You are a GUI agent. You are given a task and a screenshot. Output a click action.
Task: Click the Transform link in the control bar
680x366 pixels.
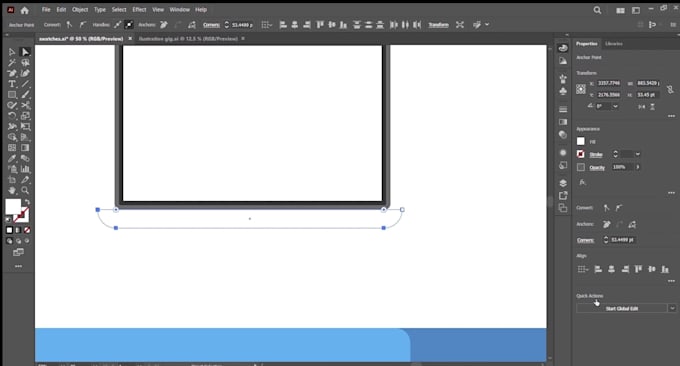(x=438, y=25)
